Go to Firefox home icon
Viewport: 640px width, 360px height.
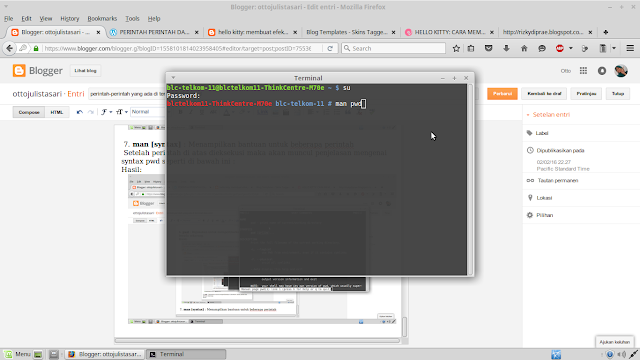point(524,48)
